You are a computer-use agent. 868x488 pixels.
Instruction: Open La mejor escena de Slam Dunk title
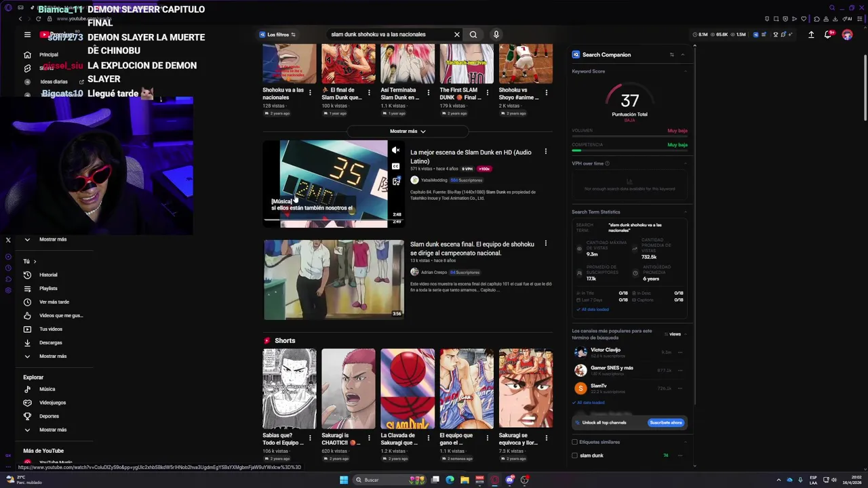471,157
